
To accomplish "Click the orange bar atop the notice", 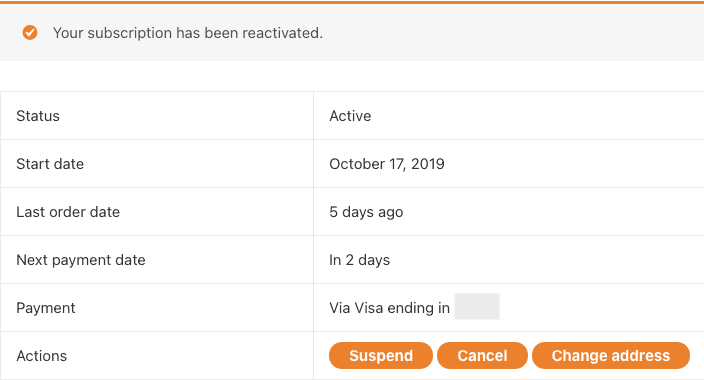I will 352,2.
